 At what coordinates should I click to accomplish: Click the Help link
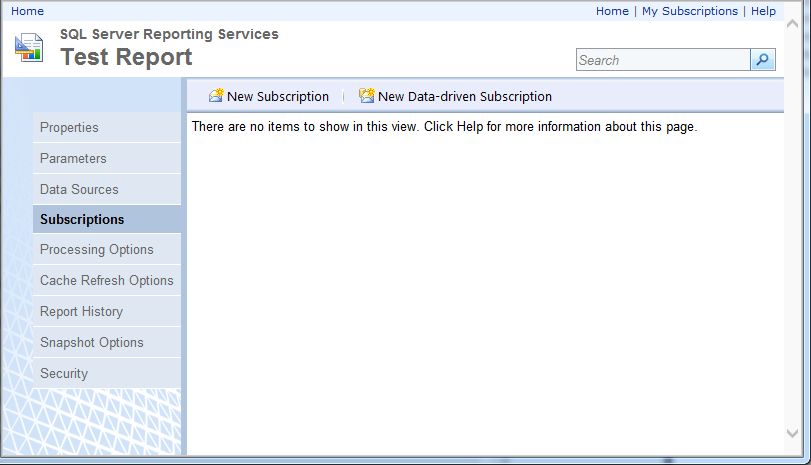763,11
